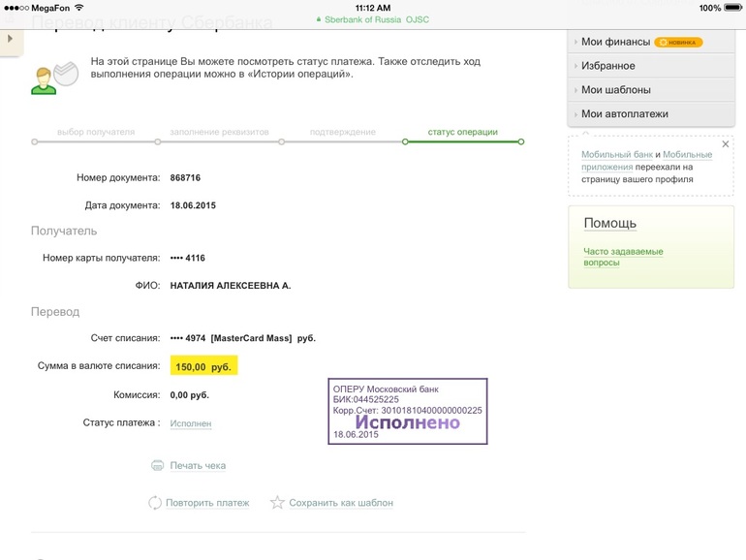The width and height of the screenshot is (746, 560).
Task: Tap the battery indicator in status bar
Action: pyautogui.click(x=731, y=8)
